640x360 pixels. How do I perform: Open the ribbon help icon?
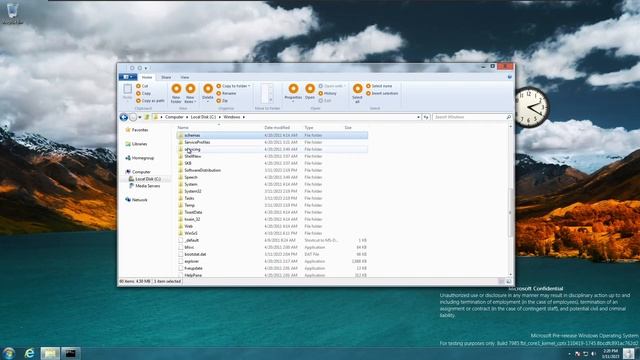coord(509,77)
